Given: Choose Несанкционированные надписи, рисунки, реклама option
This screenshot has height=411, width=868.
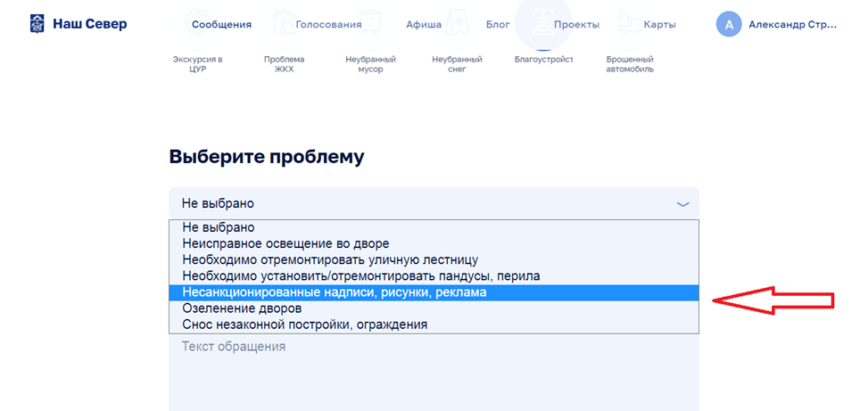Looking at the screenshot, I should [335, 292].
